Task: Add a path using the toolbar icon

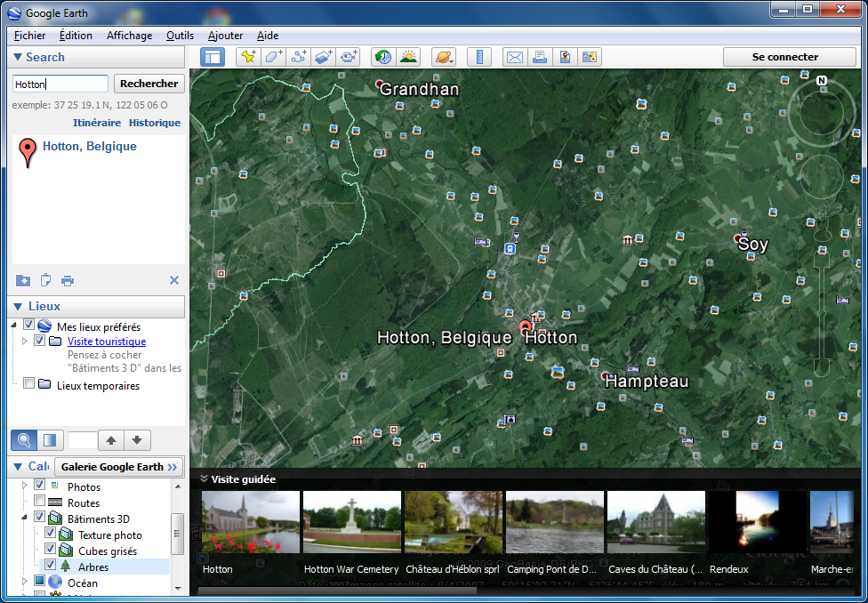Action: pos(299,57)
